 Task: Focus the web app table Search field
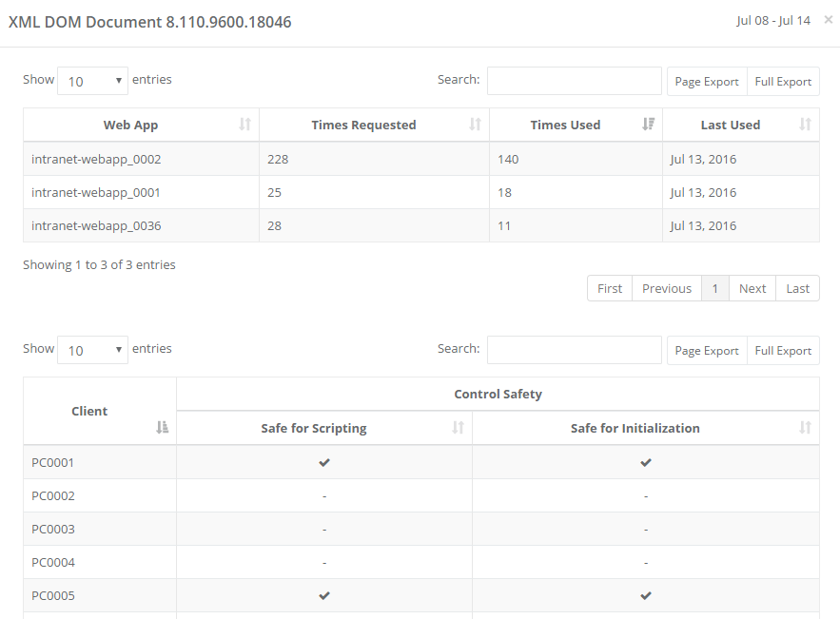pyautogui.click(x=574, y=81)
